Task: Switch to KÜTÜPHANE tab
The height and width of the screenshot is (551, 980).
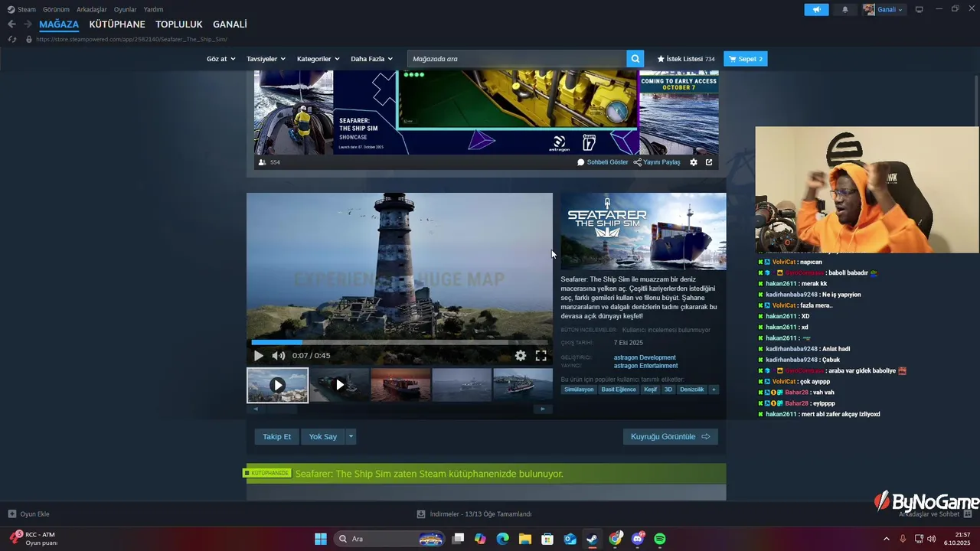Action: pyautogui.click(x=117, y=24)
